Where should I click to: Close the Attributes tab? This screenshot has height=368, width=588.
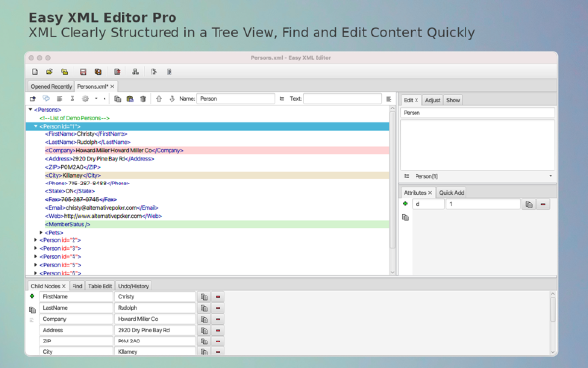[x=430, y=193]
